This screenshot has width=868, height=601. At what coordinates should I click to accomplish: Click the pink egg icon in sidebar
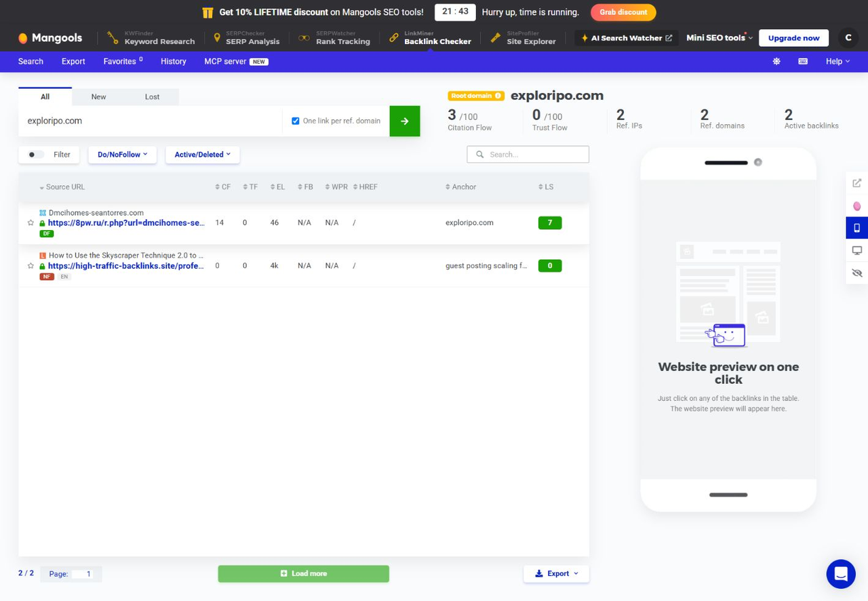click(857, 206)
